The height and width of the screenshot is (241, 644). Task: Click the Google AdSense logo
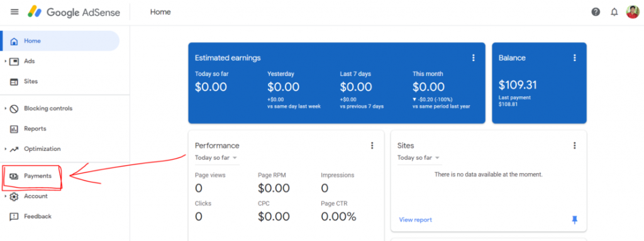tap(74, 13)
